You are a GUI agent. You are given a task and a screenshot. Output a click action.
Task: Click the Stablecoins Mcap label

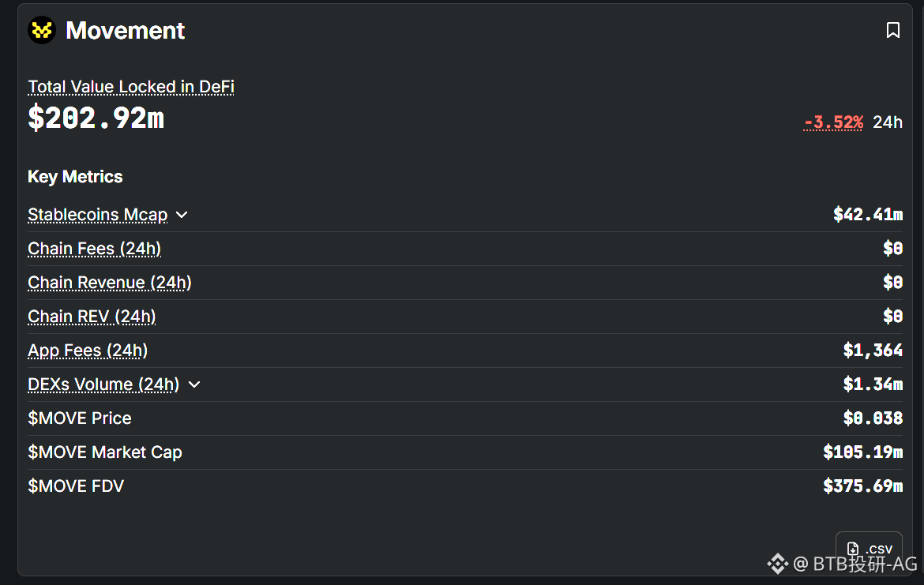click(x=97, y=215)
